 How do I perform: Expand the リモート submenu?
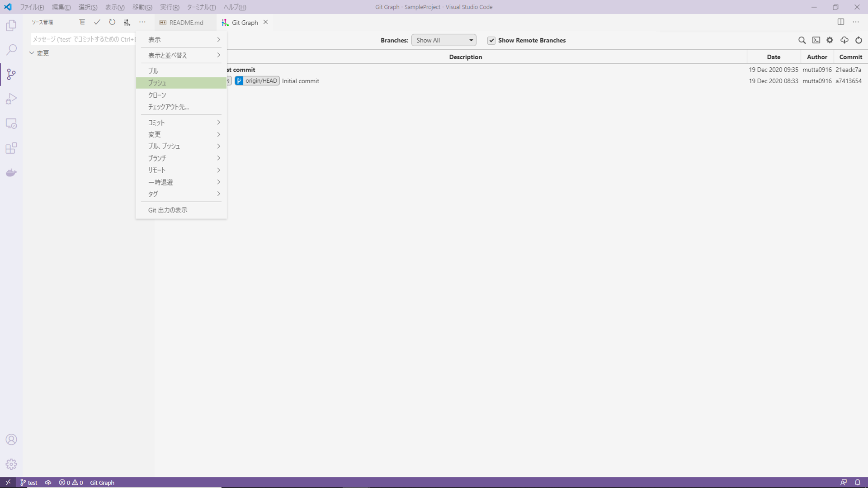click(x=181, y=170)
